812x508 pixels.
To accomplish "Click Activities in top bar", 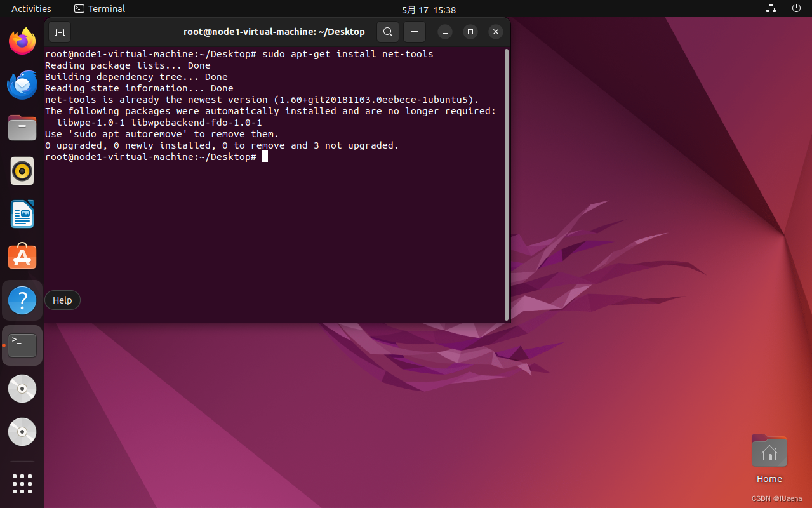I will [31, 9].
